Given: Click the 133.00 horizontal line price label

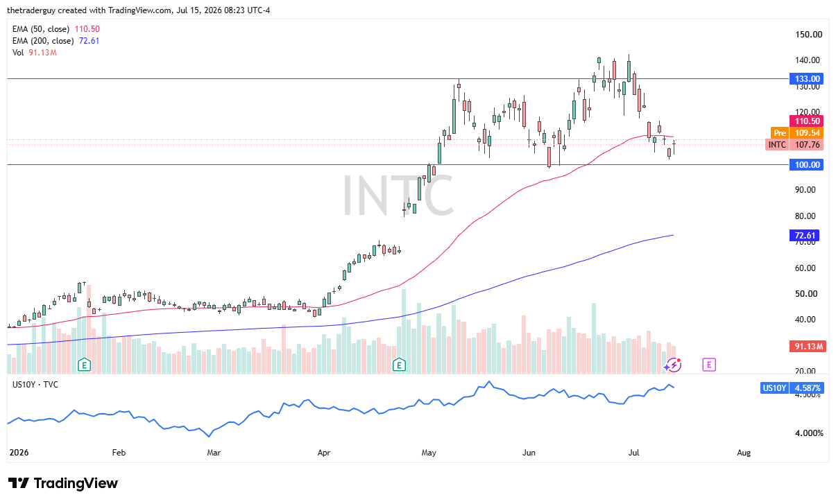Looking at the screenshot, I should pyautogui.click(x=807, y=79).
